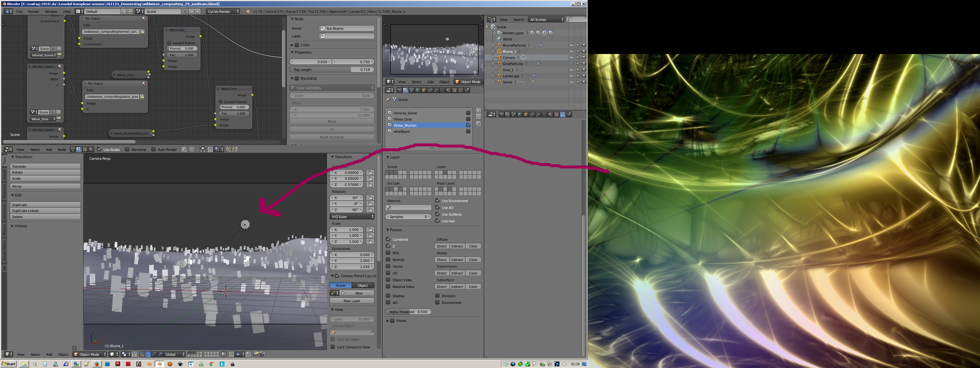Expand the Views panel

[388, 321]
